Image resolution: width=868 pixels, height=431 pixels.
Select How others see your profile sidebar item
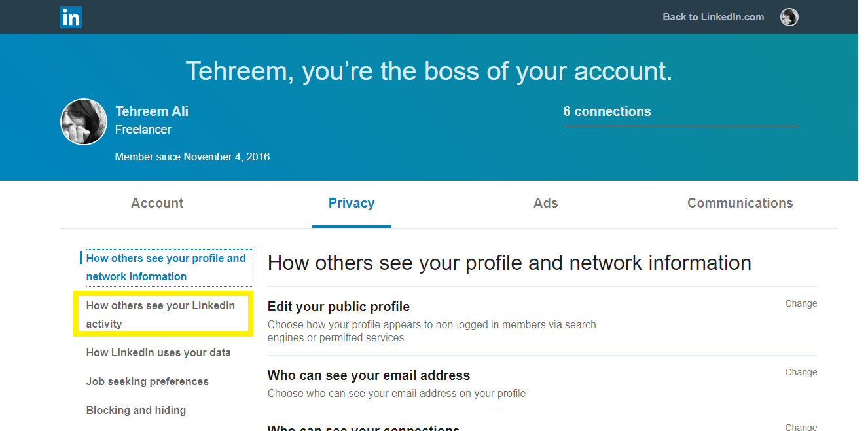[166, 267]
